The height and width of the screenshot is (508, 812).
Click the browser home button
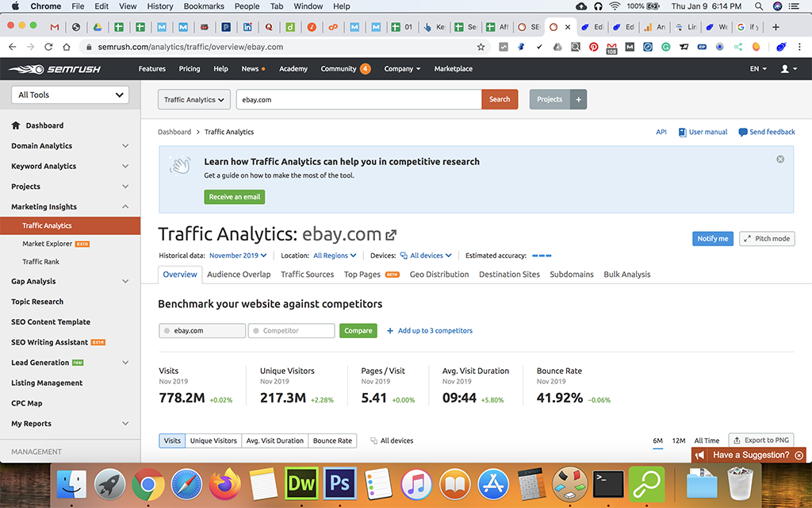tap(67, 47)
